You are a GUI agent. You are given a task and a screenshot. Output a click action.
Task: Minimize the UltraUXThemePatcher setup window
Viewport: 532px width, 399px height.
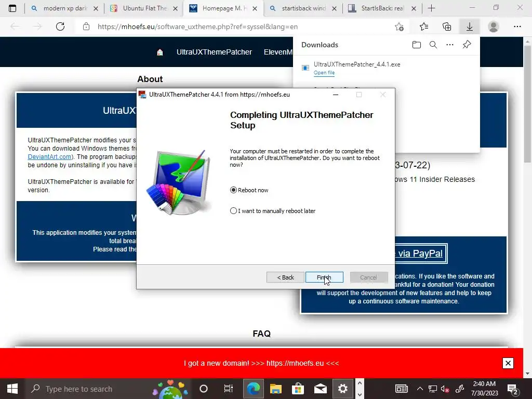(336, 95)
